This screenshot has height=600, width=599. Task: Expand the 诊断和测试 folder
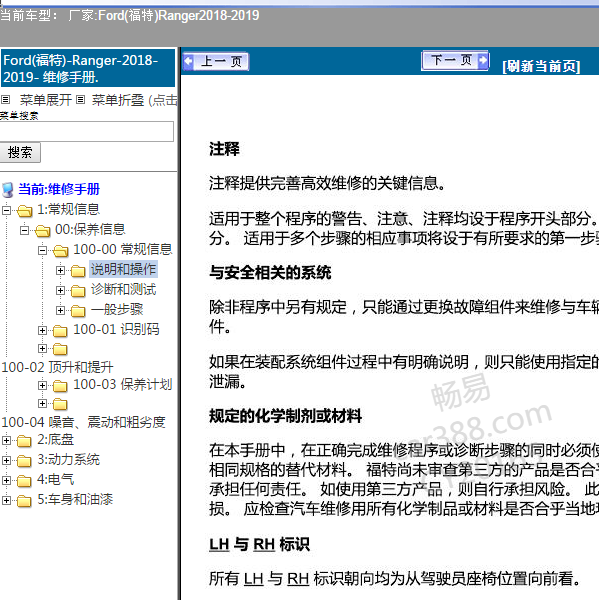pyautogui.click(x=60, y=290)
